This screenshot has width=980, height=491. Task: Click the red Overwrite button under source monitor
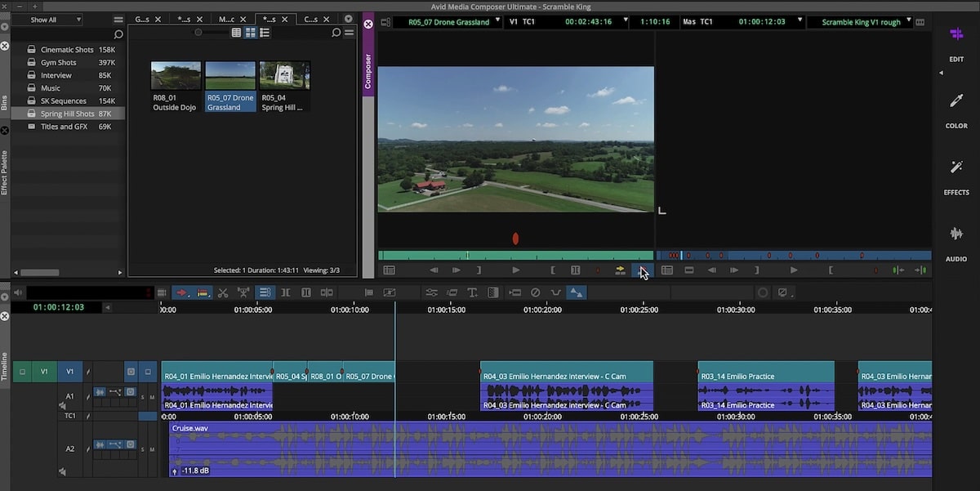[x=642, y=270]
